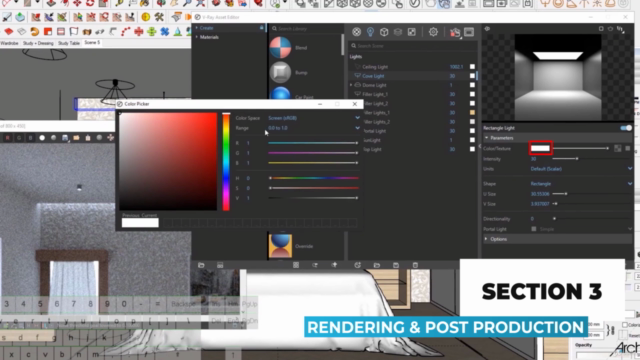Click the grid view icon in library footer

pyautogui.click(x=296, y=265)
